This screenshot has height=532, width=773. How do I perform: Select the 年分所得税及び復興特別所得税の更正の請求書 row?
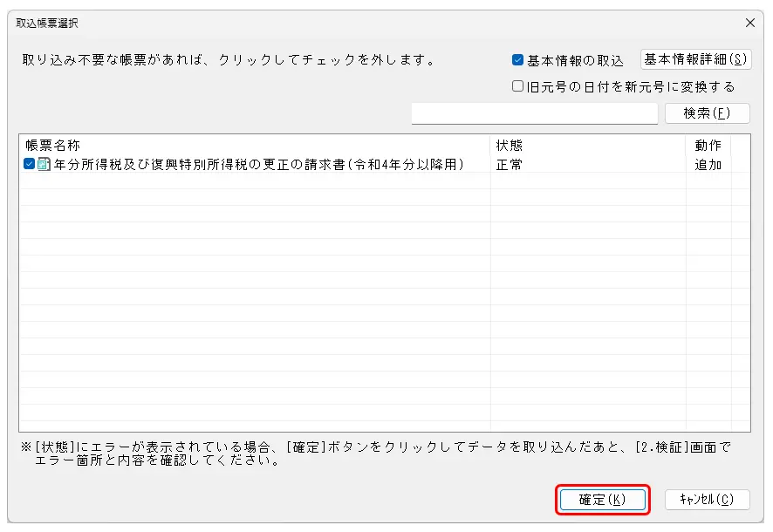(x=258, y=164)
